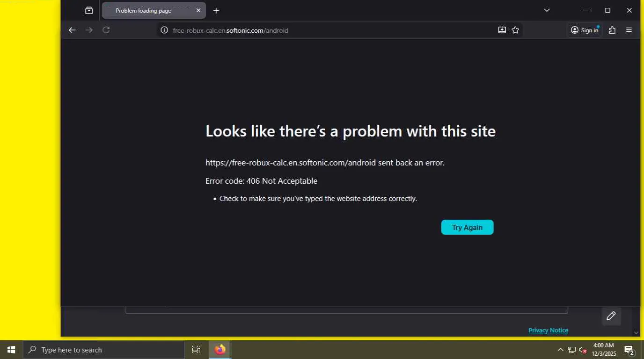Maximize the Firefox window
This screenshot has height=359, width=644.
tap(607, 10)
